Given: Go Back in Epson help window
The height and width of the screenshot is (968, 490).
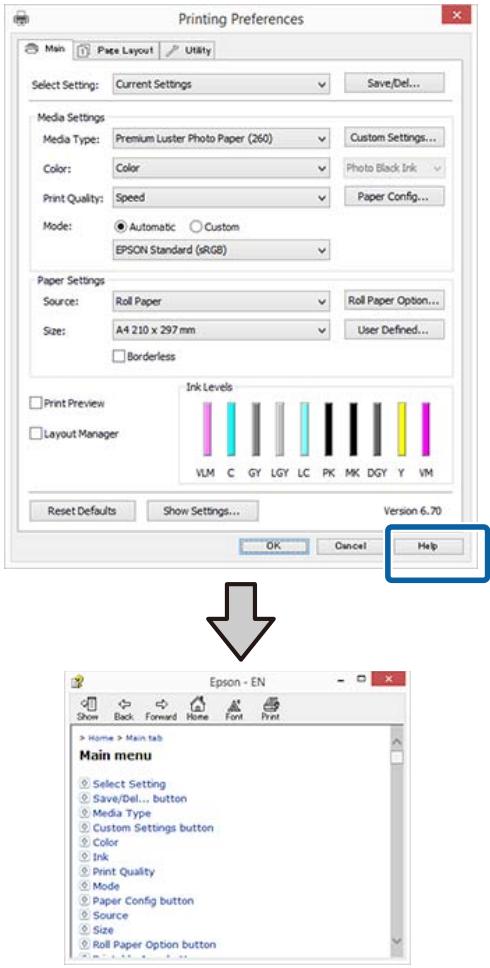Looking at the screenshot, I should click(x=123, y=707).
